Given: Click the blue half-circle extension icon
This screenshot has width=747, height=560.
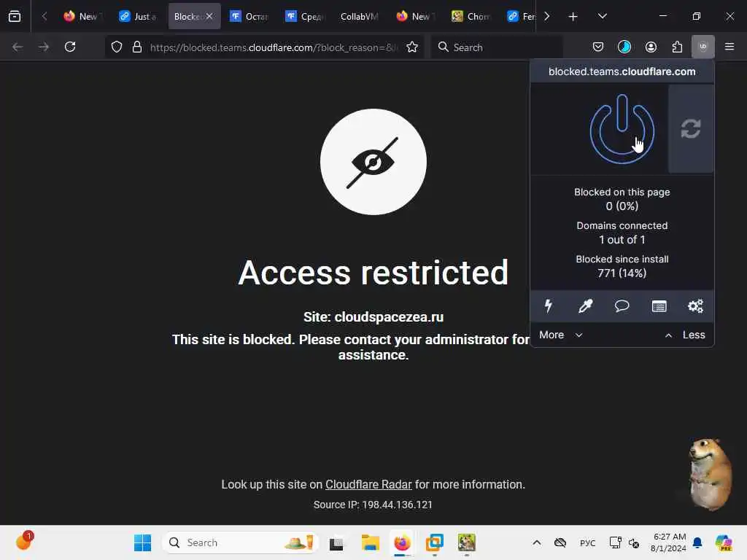Looking at the screenshot, I should tap(624, 47).
